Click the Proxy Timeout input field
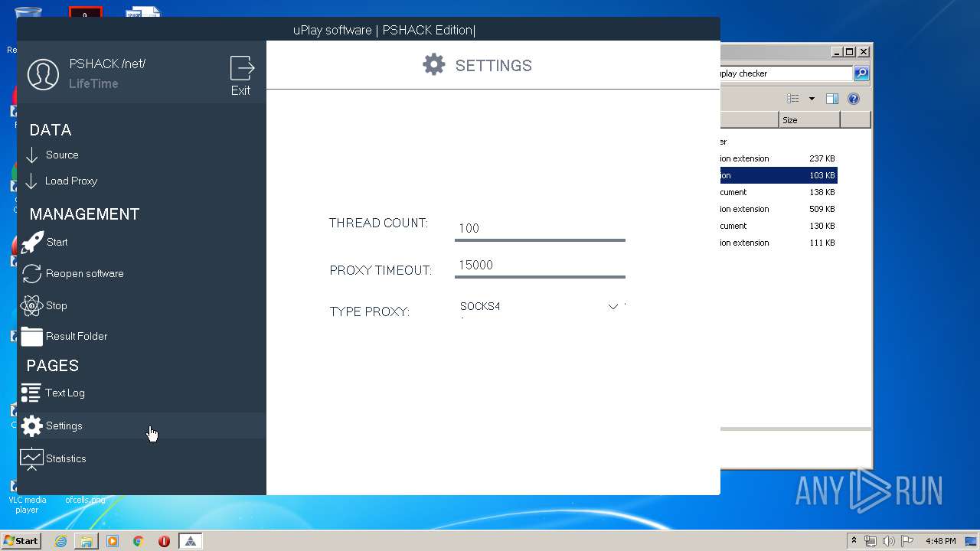The width and height of the screenshot is (980, 551). click(x=540, y=265)
